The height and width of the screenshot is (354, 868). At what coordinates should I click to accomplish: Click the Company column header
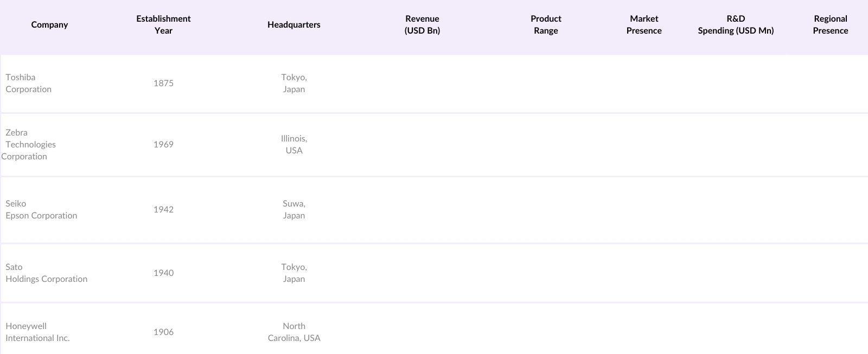click(x=49, y=25)
